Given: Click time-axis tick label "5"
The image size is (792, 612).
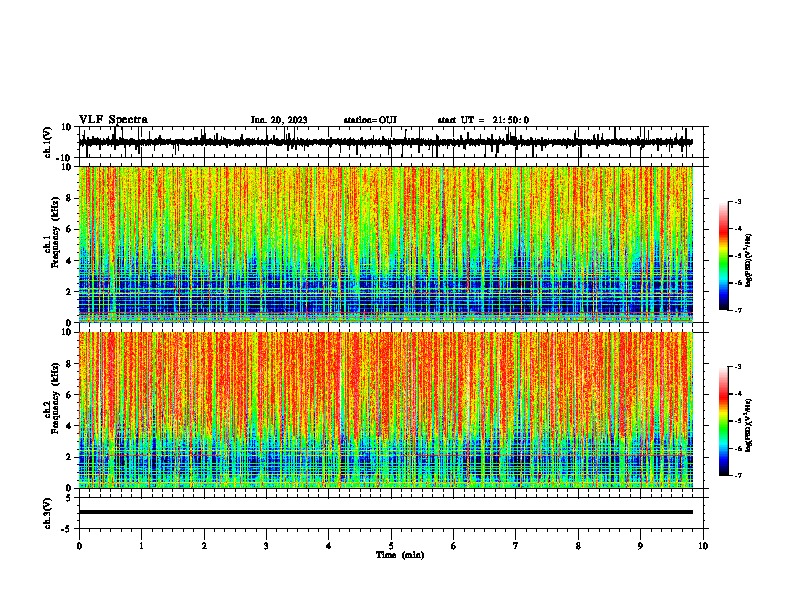Looking at the screenshot, I should click(x=391, y=546).
